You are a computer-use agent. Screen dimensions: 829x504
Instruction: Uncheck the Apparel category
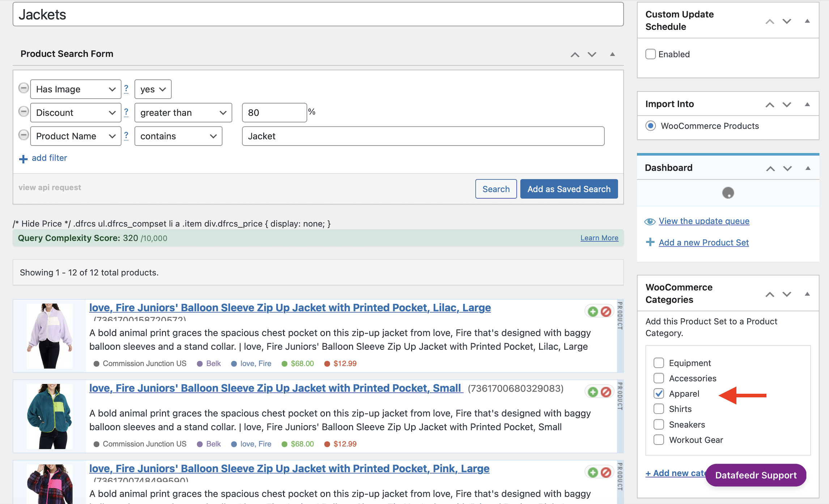659,393
